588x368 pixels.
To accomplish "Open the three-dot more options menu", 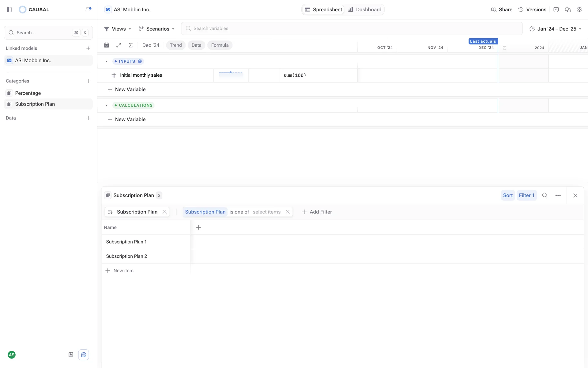I will (x=558, y=195).
